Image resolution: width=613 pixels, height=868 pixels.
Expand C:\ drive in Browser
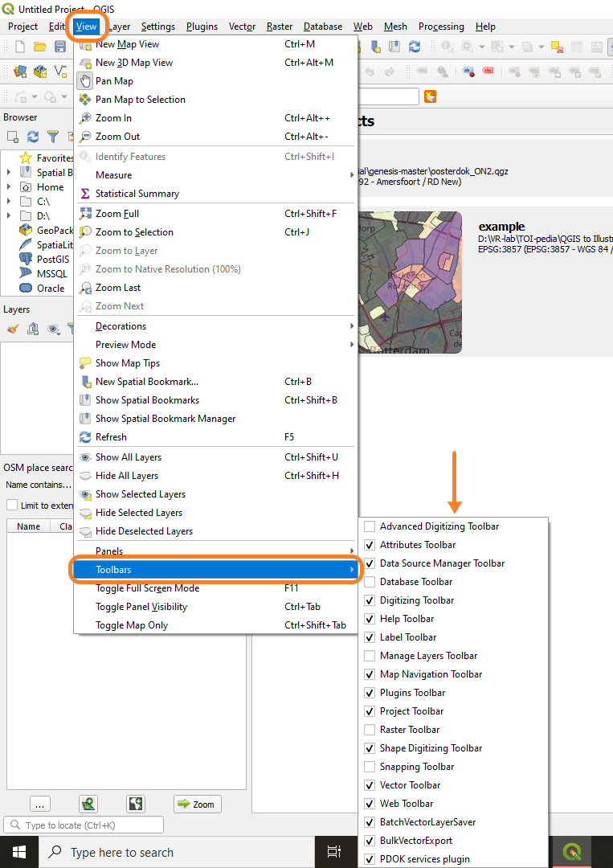click(x=8, y=202)
